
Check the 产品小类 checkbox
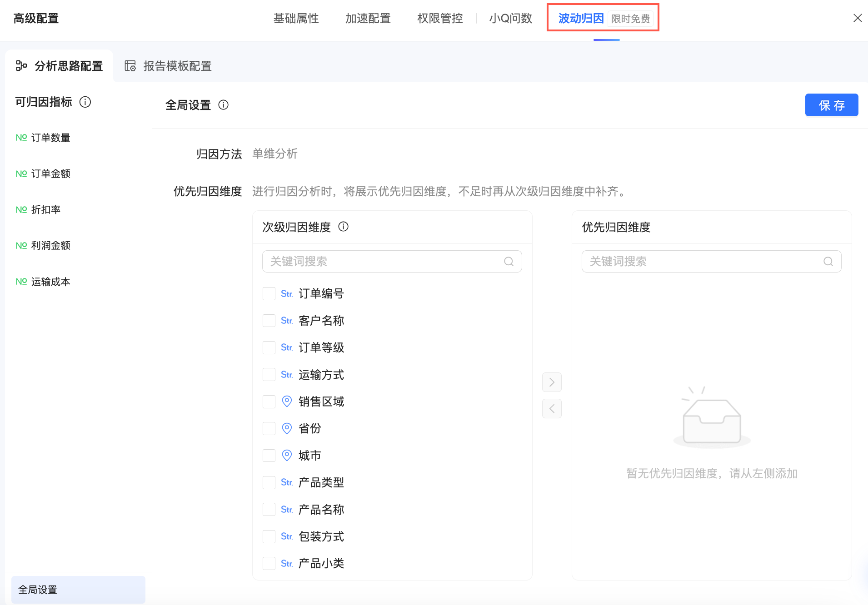click(269, 564)
